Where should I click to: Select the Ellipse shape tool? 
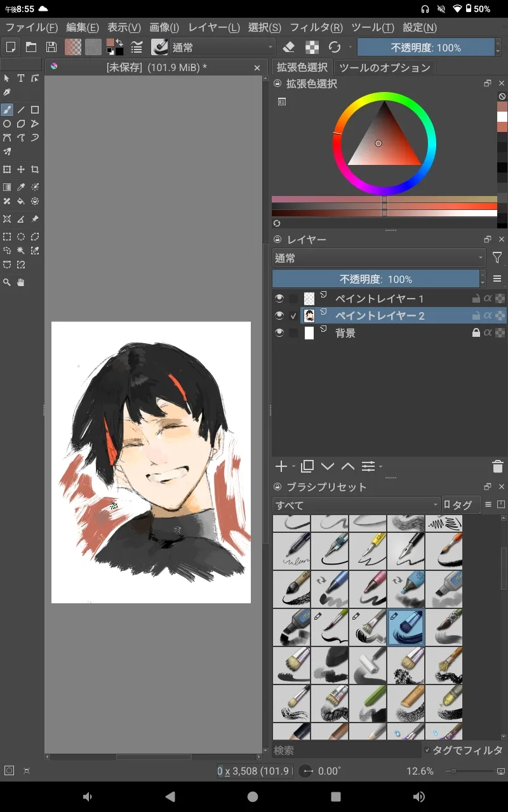pos(7,124)
